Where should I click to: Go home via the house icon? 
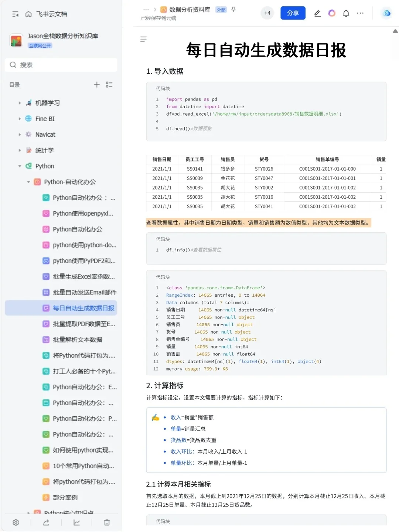tap(28, 14)
